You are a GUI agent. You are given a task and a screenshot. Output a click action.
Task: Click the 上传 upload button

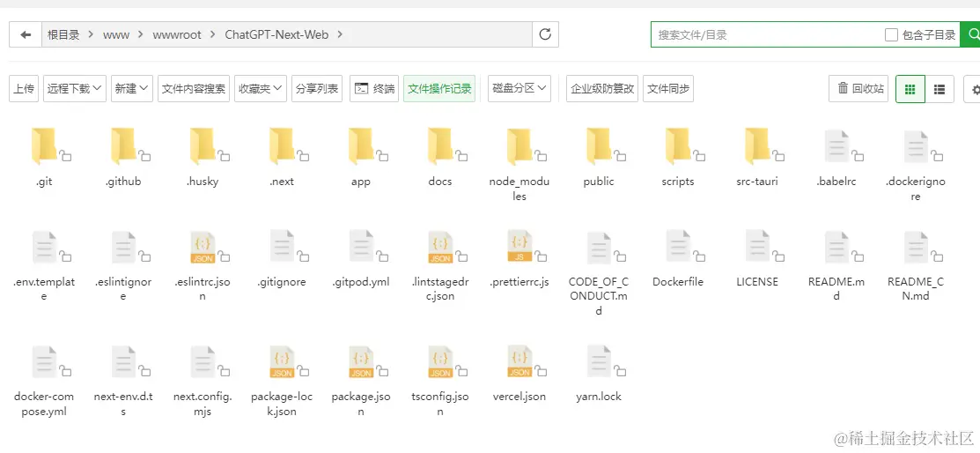click(x=24, y=89)
